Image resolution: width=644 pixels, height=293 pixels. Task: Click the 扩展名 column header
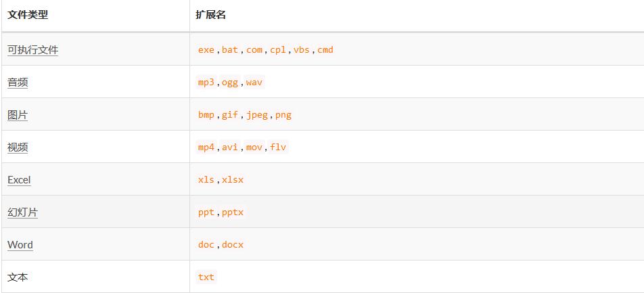tap(212, 14)
